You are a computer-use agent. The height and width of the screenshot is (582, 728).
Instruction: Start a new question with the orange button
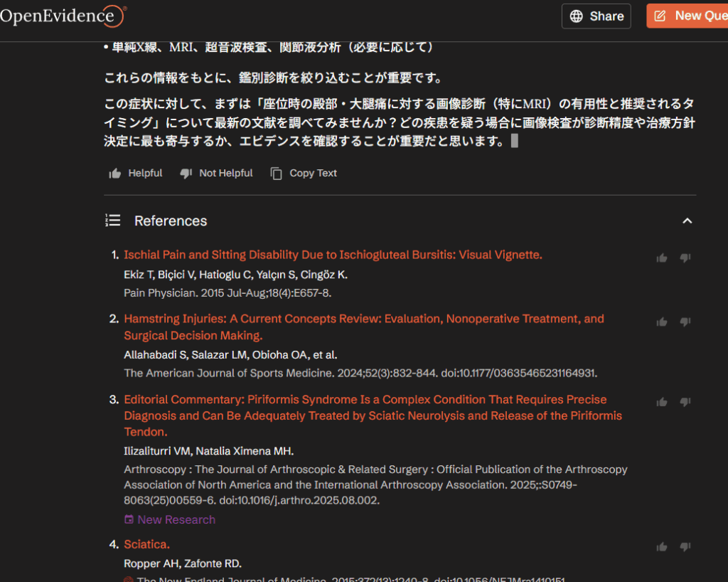(x=687, y=16)
